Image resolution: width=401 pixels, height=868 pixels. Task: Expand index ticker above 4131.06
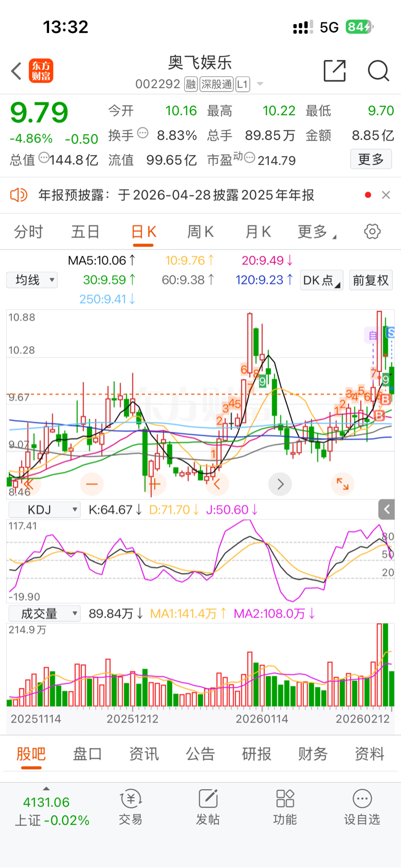click(x=46, y=789)
